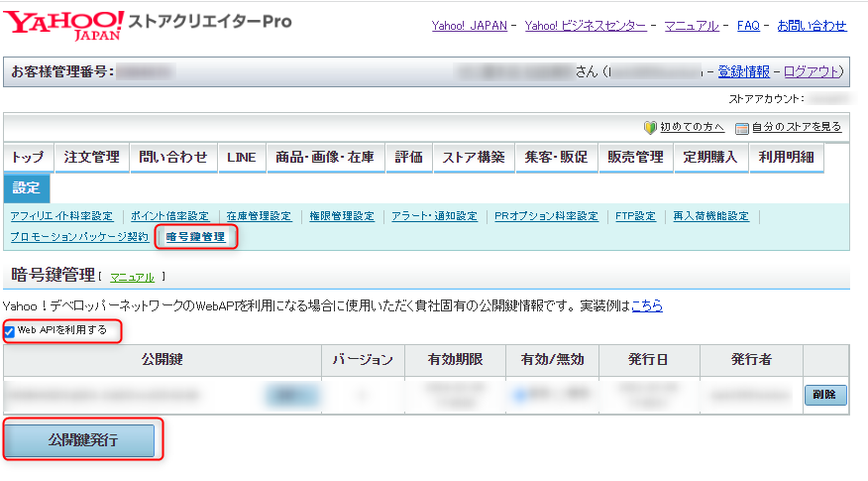The image size is (868, 481).
Task: Open 権限管理設定 link
Action: pyautogui.click(x=342, y=216)
